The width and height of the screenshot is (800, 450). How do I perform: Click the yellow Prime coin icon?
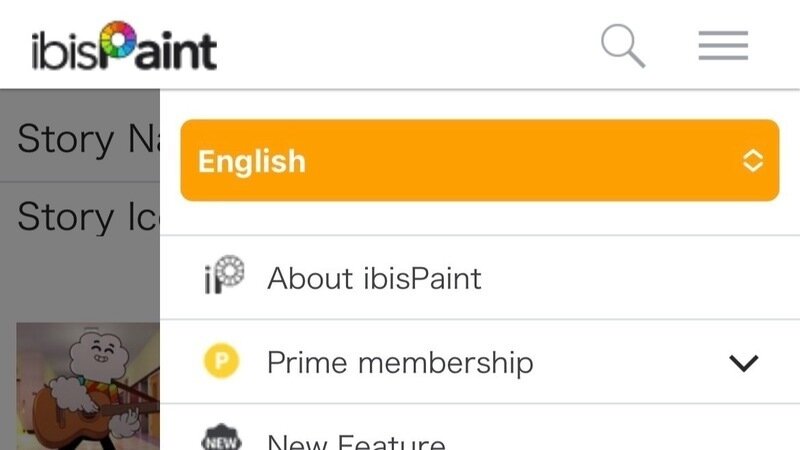coord(222,362)
